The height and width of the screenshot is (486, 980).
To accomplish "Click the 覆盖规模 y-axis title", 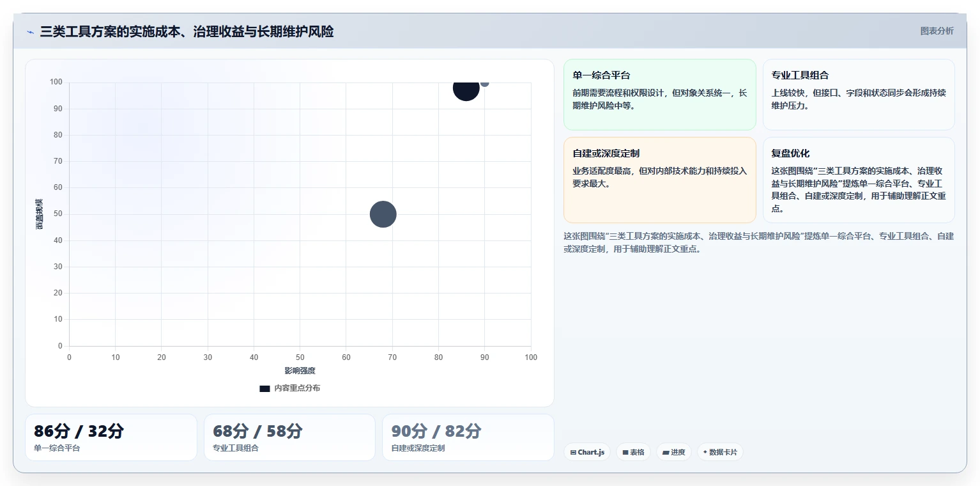I will [x=40, y=214].
